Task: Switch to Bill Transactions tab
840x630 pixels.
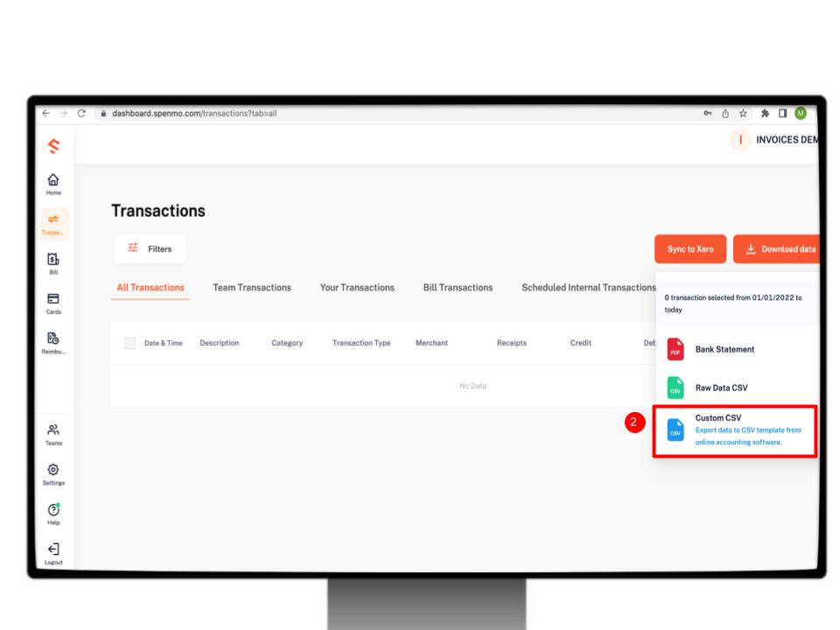Action: pos(458,288)
